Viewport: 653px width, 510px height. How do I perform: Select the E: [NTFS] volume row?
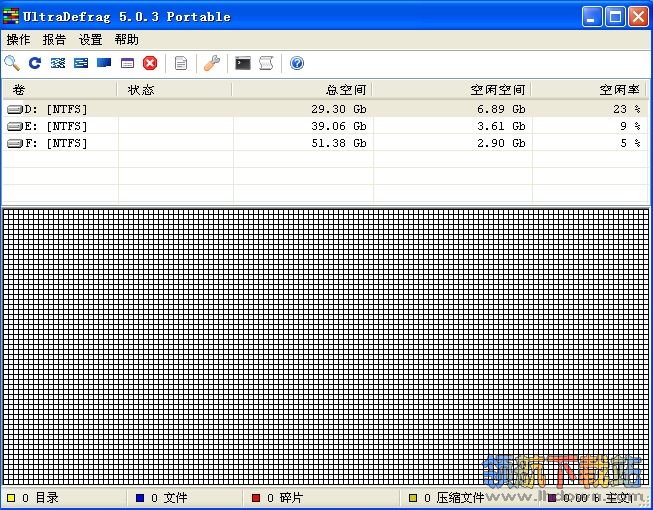(x=325, y=126)
